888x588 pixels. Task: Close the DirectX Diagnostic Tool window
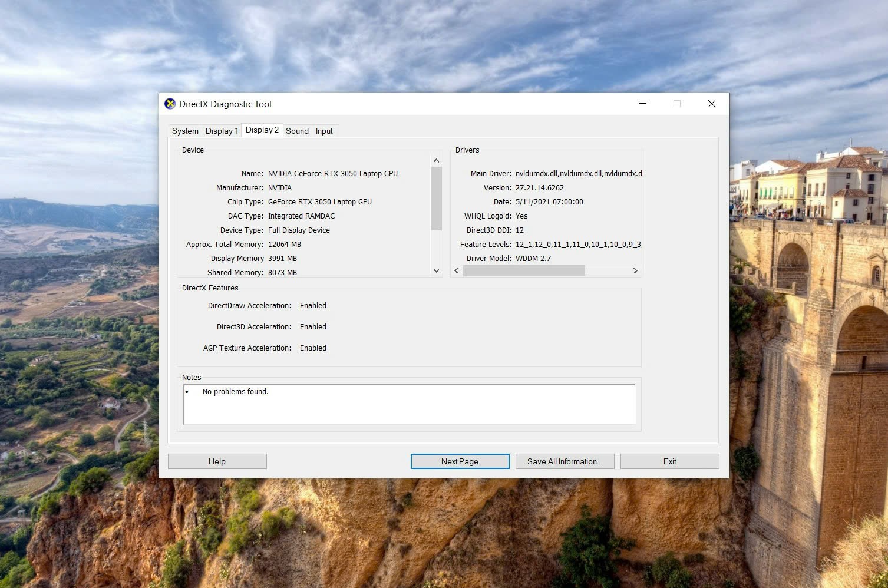(x=711, y=104)
